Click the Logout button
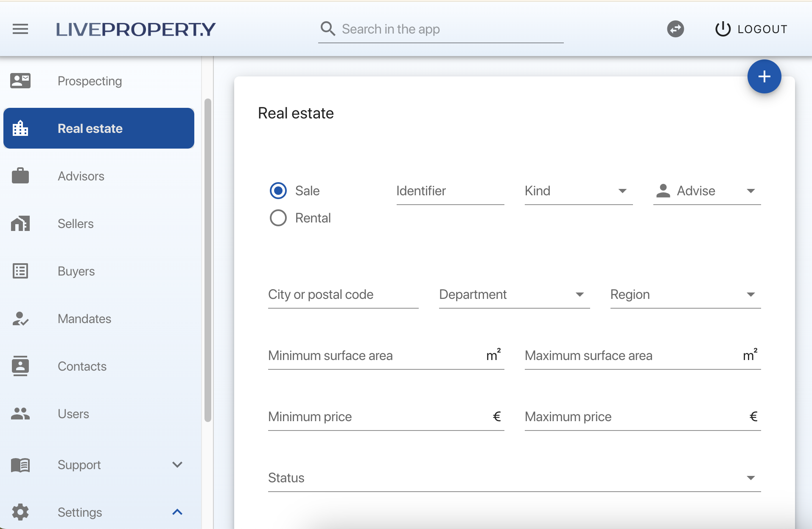 coord(751,29)
